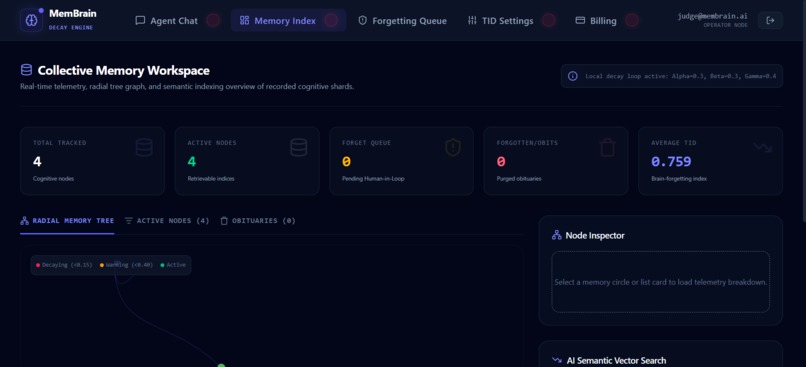806x367 pixels.
Task: Click the Node Inspector placeholder box
Action: click(x=661, y=282)
